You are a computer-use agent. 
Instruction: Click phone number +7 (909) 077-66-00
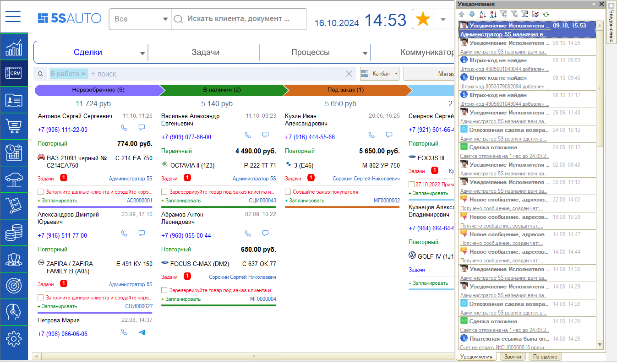(186, 137)
